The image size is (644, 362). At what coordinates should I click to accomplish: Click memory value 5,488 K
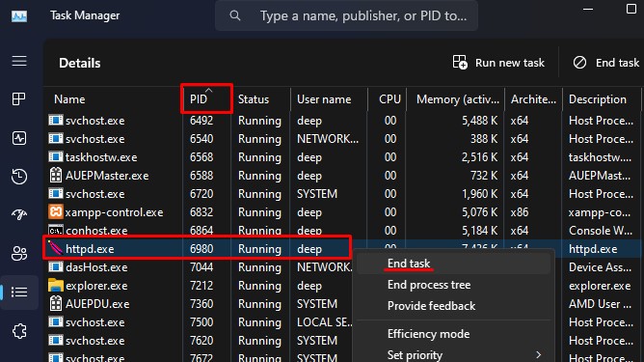click(479, 121)
